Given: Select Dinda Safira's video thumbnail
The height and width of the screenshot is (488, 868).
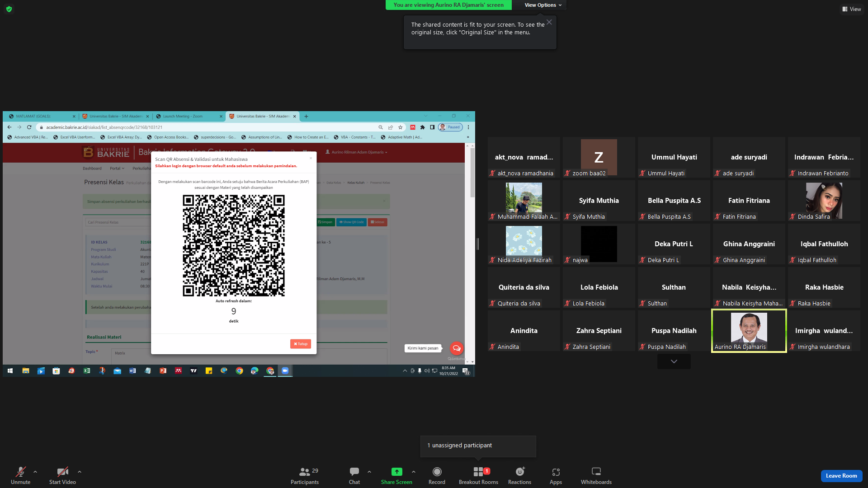Looking at the screenshot, I should click(824, 201).
